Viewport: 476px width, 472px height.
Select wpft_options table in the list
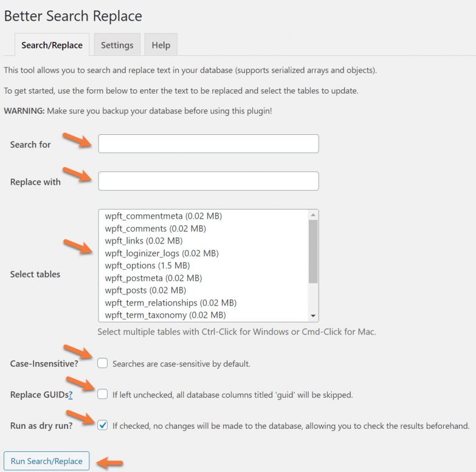click(147, 265)
